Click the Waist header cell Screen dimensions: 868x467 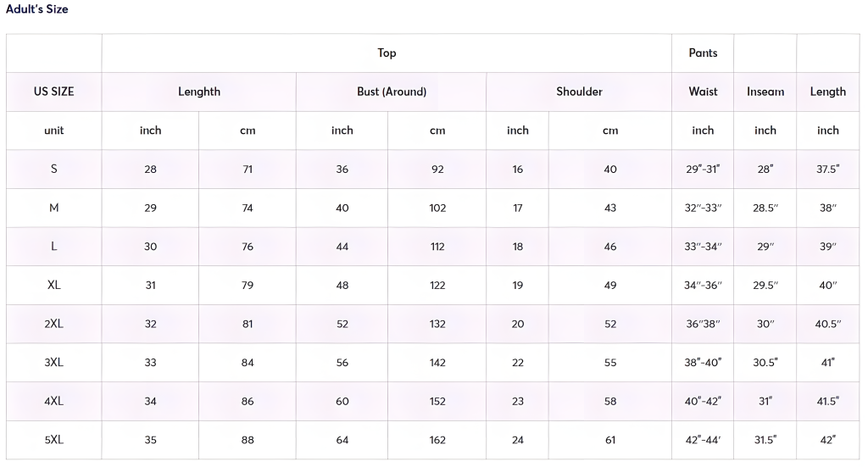tap(703, 92)
